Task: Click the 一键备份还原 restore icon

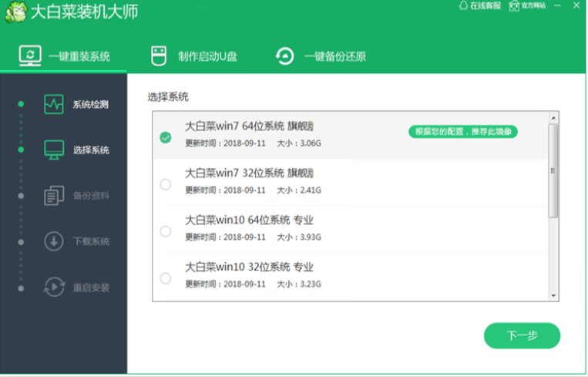Action: click(x=285, y=56)
